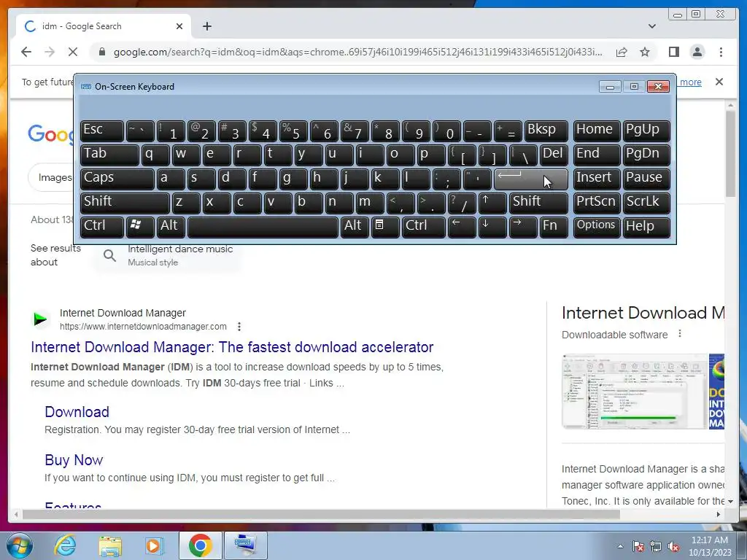Dismiss the Chrome notification bar
The width and height of the screenshot is (747, 560).
click(x=719, y=82)
